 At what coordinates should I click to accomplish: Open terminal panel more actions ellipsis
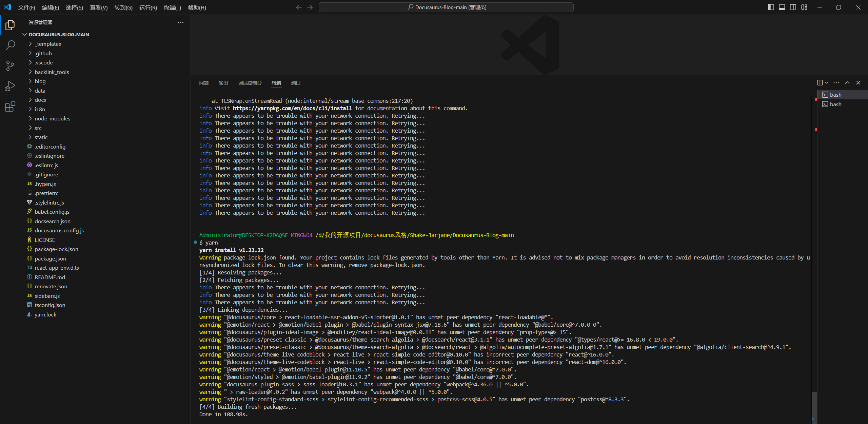pyautogui.click(x=836, y=83)
